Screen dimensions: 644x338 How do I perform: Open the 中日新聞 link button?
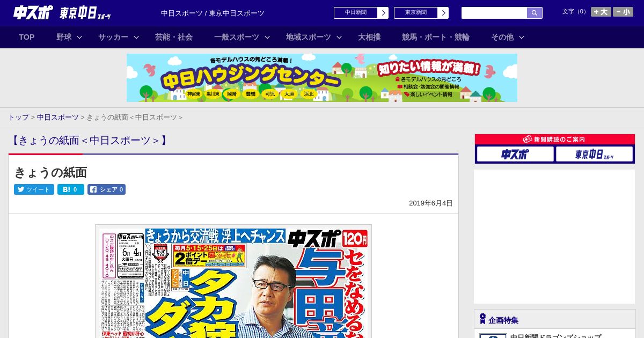click(356, 13)
